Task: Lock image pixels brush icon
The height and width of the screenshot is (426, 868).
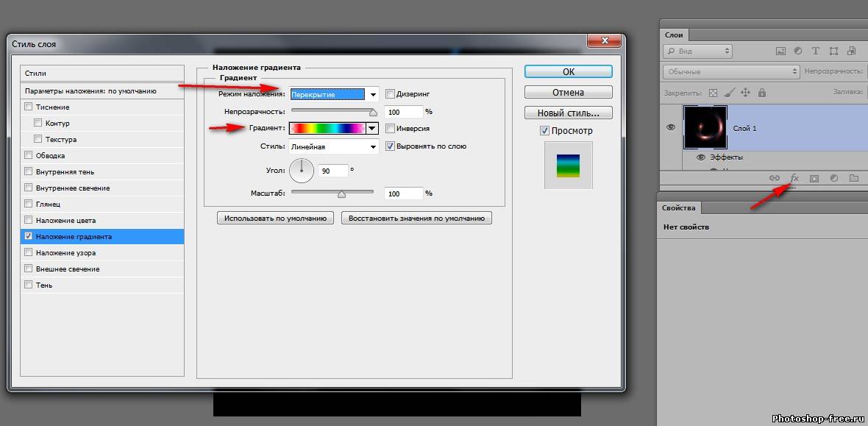Action: point(728,93)
